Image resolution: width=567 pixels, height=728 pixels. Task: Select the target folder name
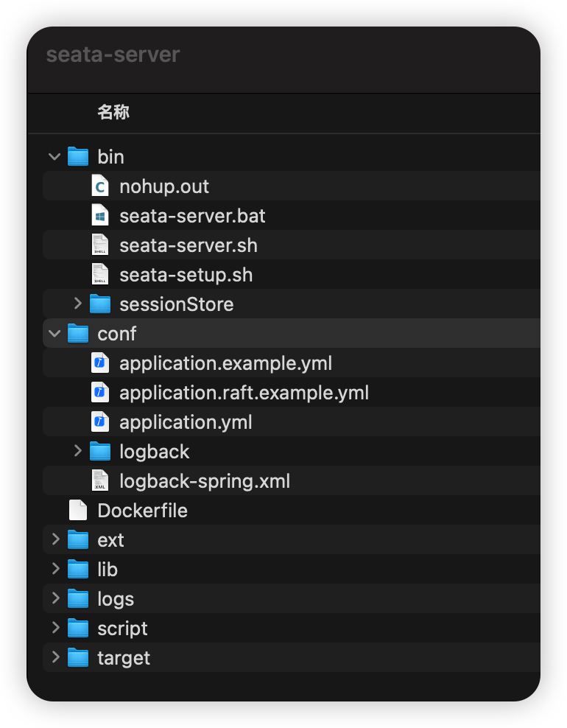tap(124, 658)
